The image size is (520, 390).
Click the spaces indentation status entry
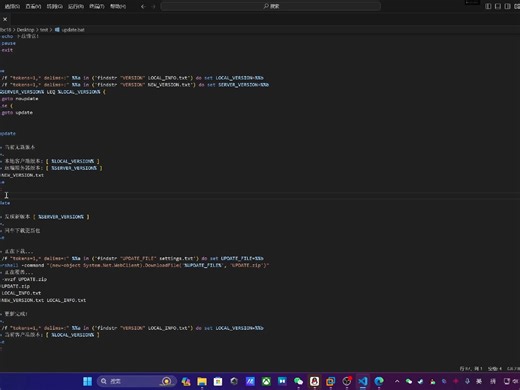[495, 369]
